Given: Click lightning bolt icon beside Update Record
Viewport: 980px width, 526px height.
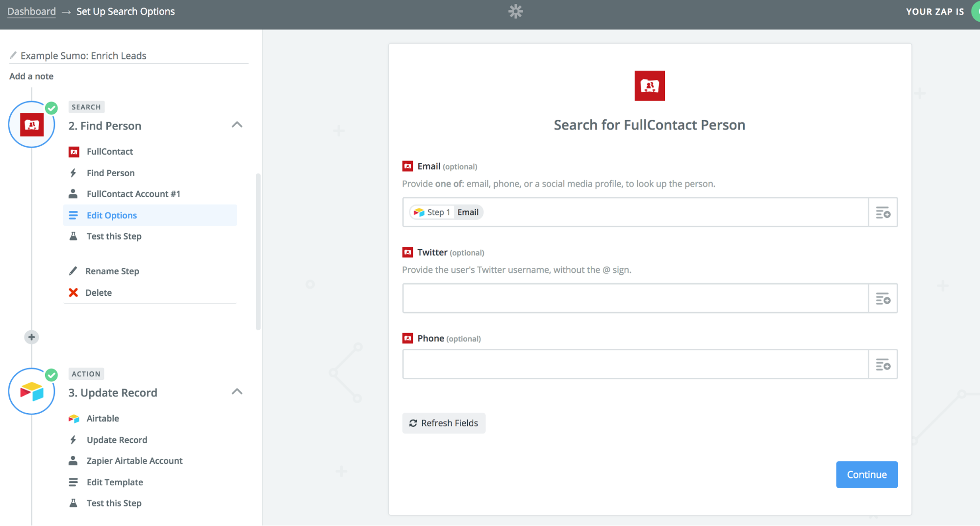Looking at the screenshot, I should [x=73, y=440].
